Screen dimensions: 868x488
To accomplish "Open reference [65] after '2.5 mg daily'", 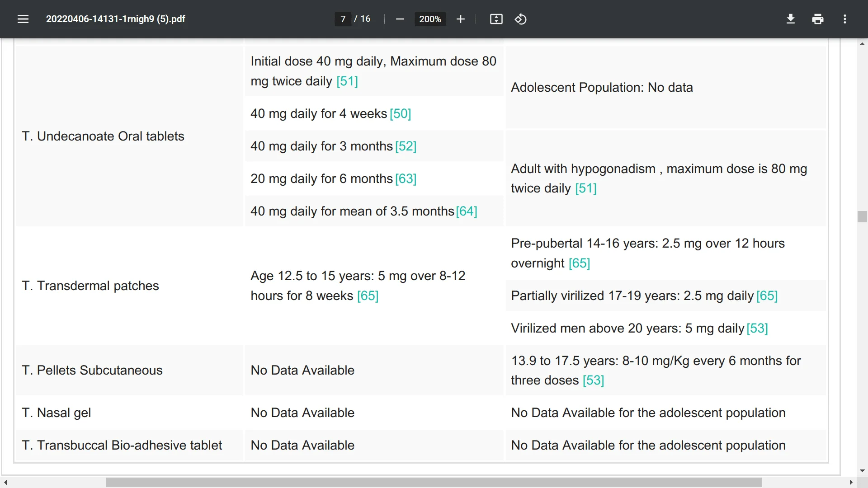I will (x=767, y=296).
